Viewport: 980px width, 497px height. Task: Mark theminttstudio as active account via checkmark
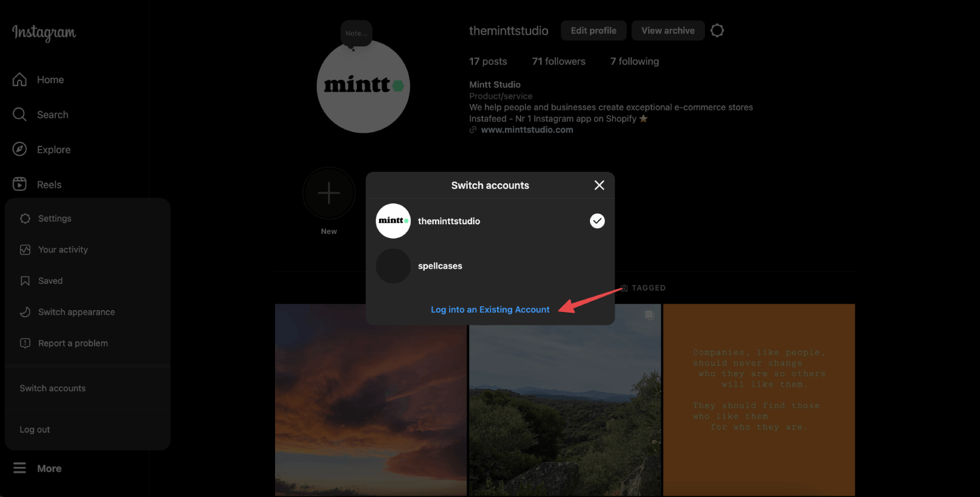(596, 220)
